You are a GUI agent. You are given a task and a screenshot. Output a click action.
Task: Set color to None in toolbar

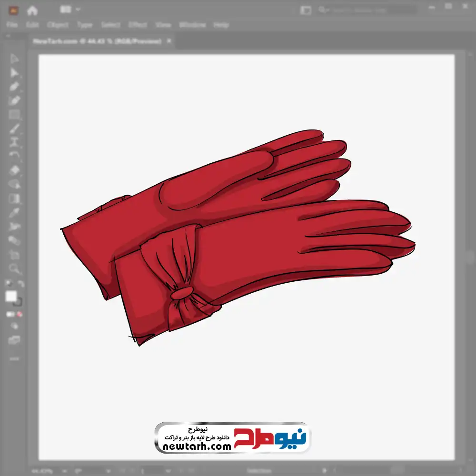tap(20, 314)
